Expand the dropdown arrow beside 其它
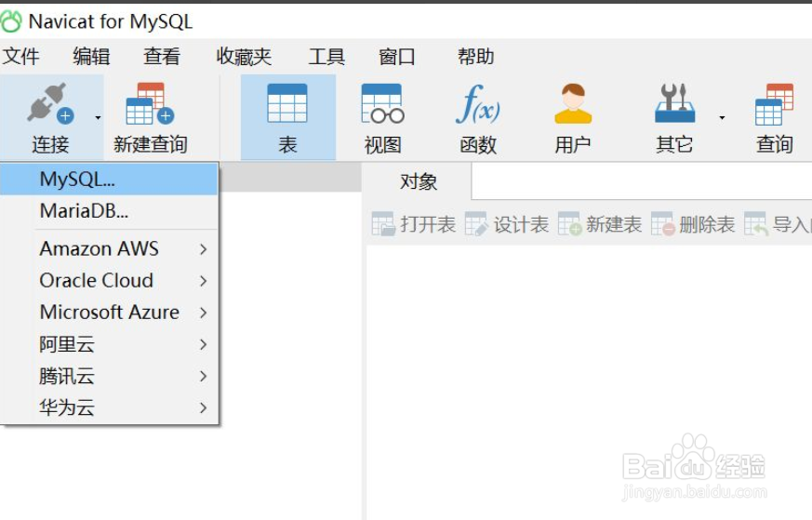Image resolution: width=812 pixels, height=520 pixels. coord(722,118)
